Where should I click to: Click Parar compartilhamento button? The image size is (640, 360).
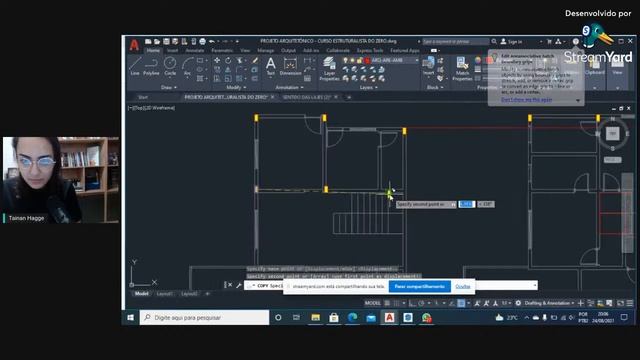(420, 287)
